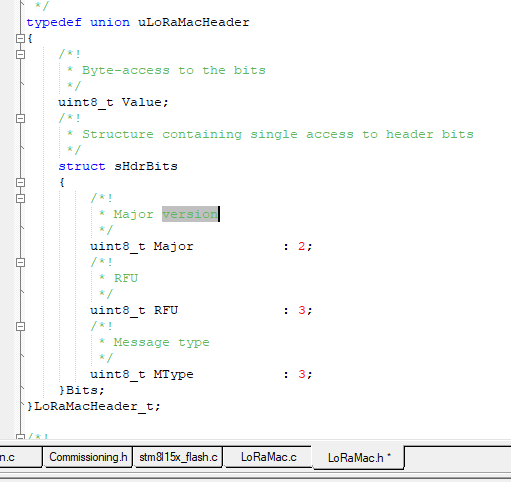Click the '}Bits;' closing line
Image resolution: width=511 pixels, height=482 pixels.
click(x=82, y=390)
